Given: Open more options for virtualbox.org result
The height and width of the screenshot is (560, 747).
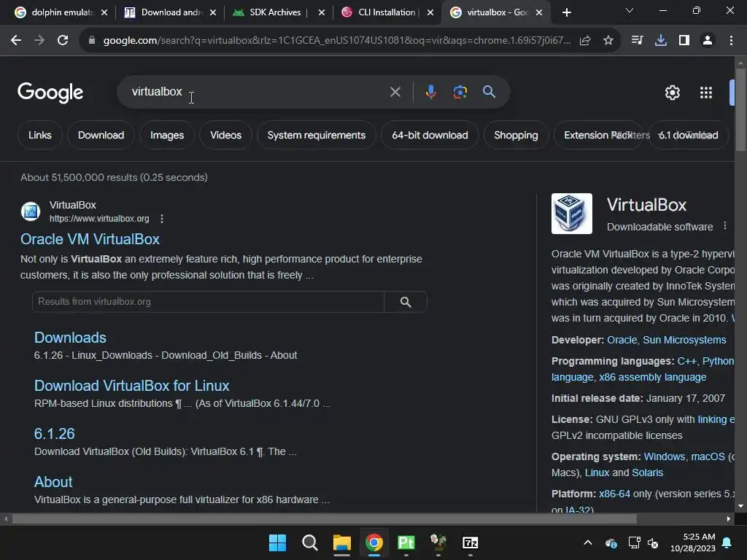Looking at the screenshot, I should 162,219.
